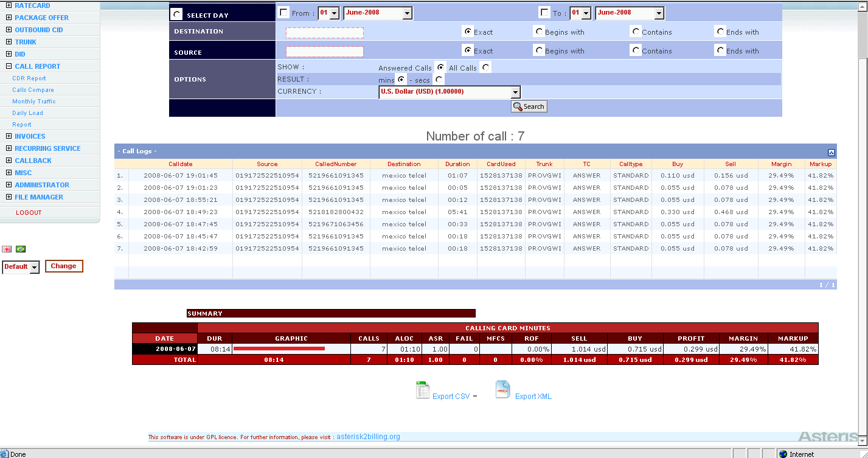Select Destination Exact radio option
The image size is (868, 458).
468,31
